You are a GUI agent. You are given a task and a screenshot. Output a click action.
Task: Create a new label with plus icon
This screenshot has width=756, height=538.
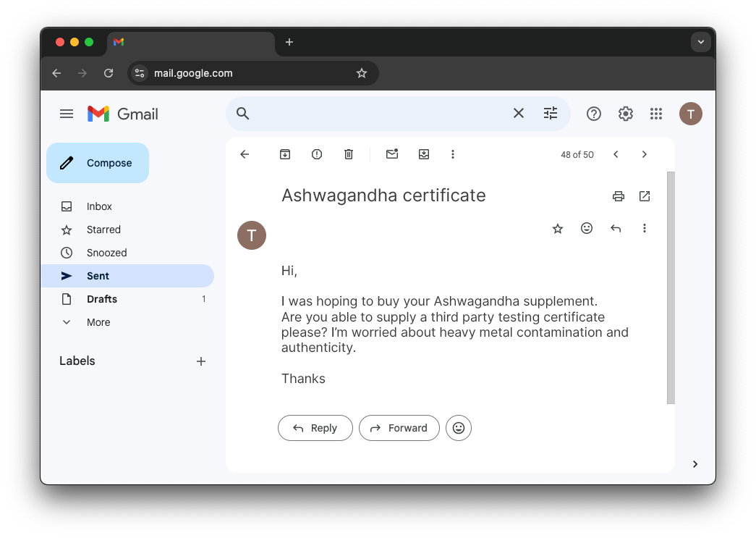tap(201, 361)
